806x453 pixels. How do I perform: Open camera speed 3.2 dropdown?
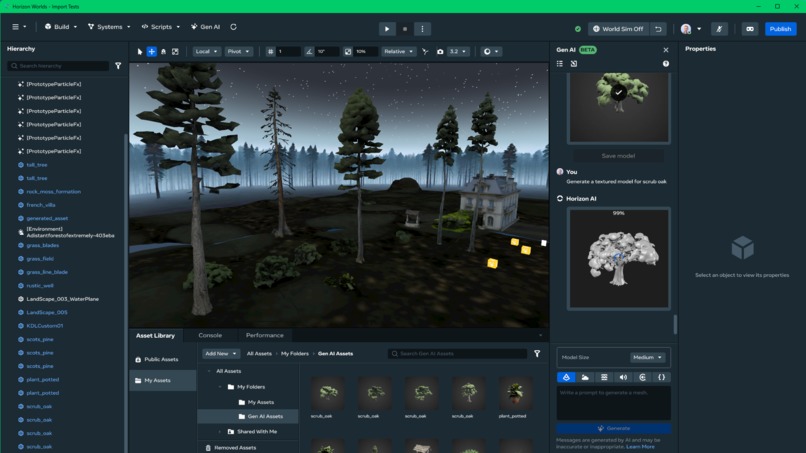pyautogui.click(x=458, y=51)
